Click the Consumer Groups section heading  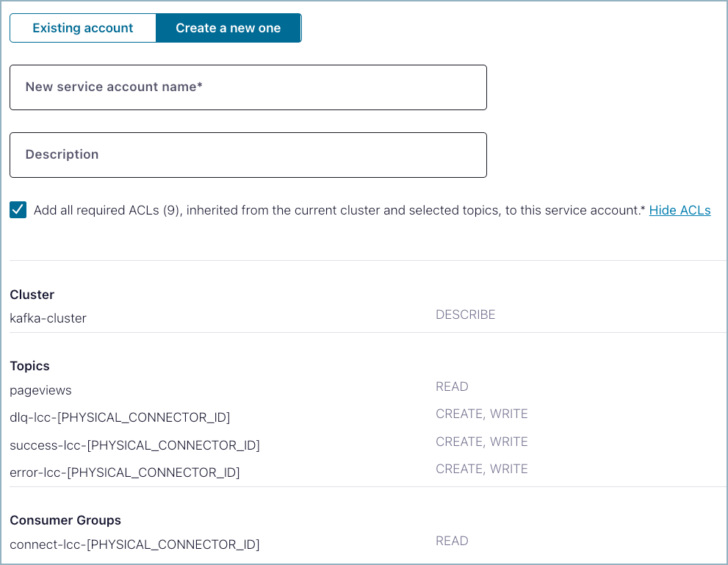point(65,519)
